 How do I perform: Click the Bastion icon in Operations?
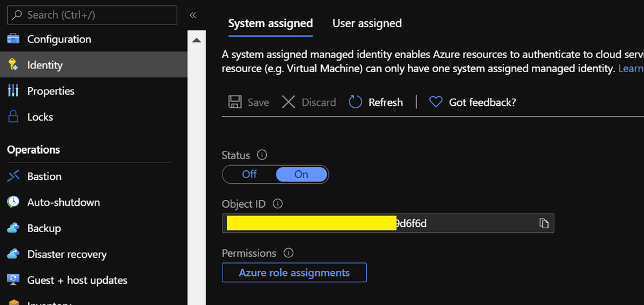tap(13, 176)
